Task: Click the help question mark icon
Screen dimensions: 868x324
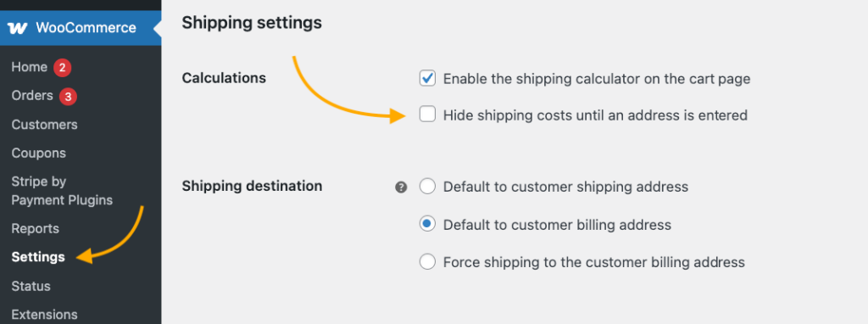Action: tap(401, 187)
